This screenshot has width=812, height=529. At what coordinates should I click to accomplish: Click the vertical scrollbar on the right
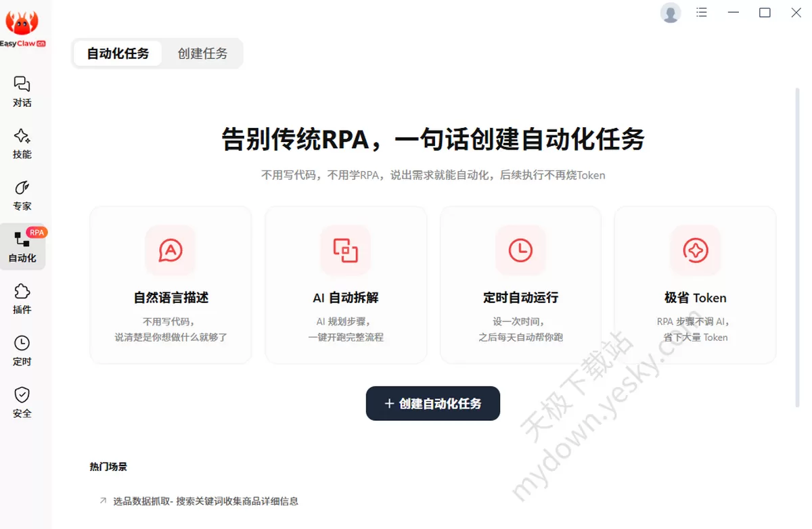click(x=797, y=247)
